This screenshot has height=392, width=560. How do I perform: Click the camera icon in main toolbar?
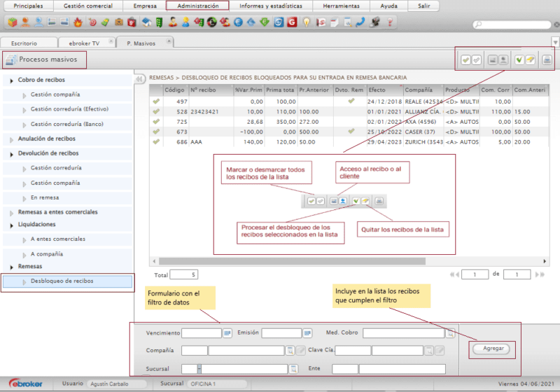point(374,22)
